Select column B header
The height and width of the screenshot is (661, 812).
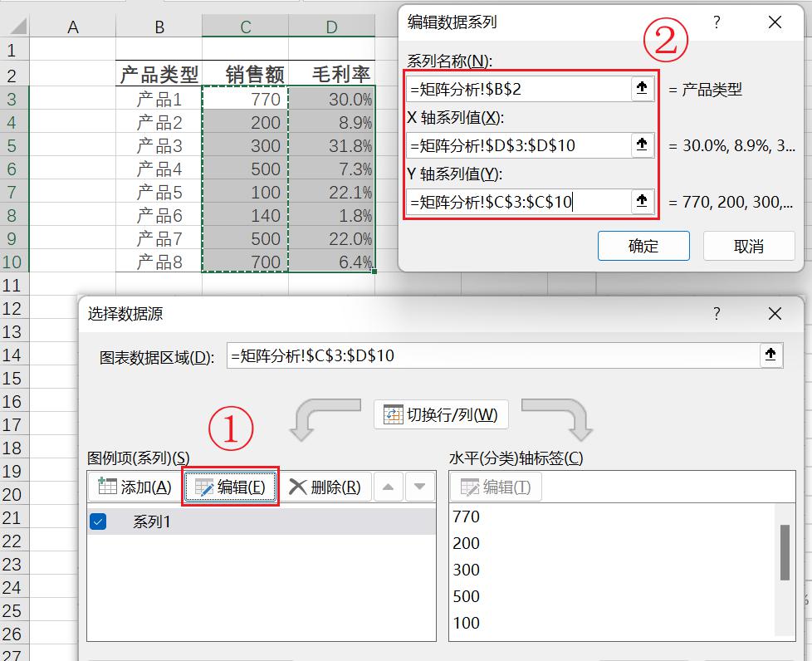159,27
